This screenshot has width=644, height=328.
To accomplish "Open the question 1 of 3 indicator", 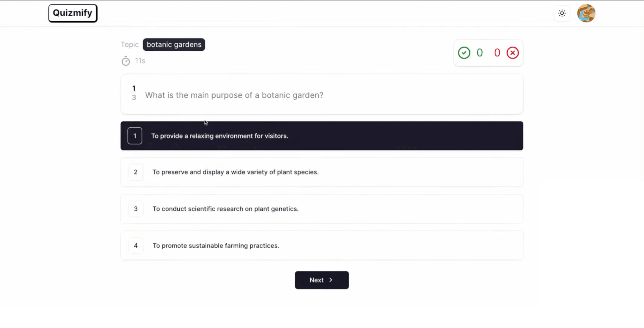I will tap(134, 93).
